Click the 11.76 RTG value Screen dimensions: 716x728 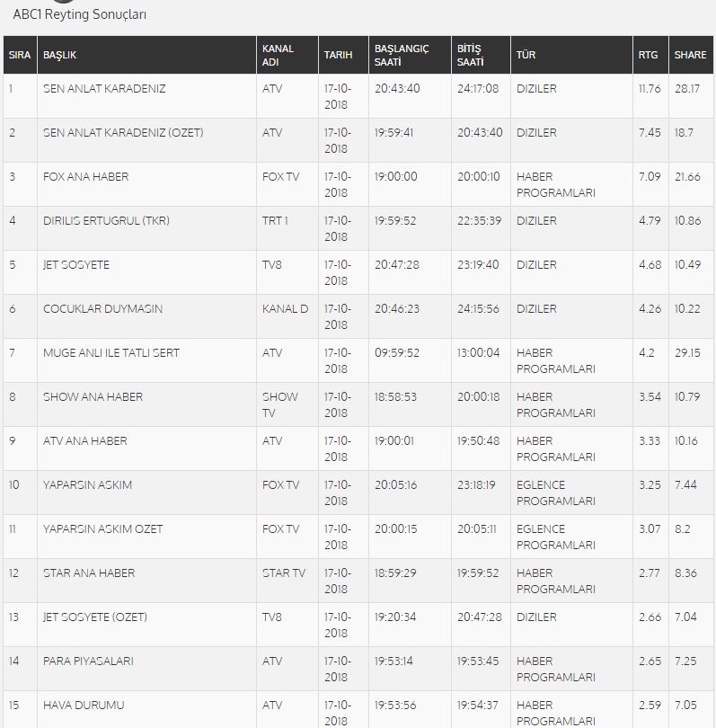[650, 89]
